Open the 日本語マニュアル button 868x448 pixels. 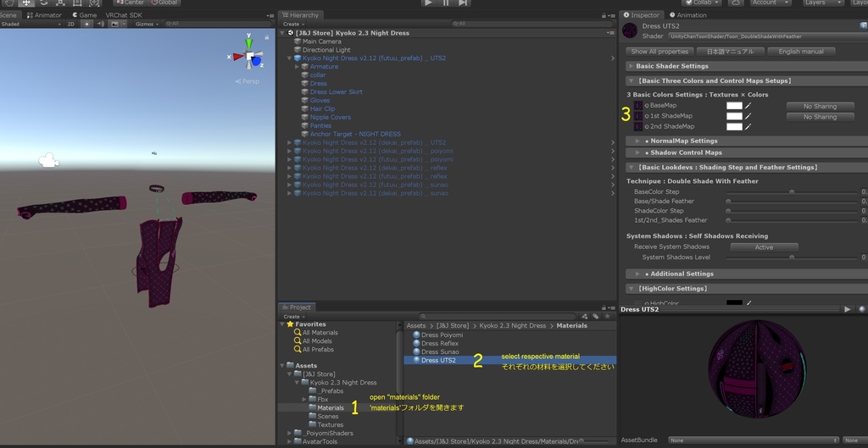[x=731, y=52]
